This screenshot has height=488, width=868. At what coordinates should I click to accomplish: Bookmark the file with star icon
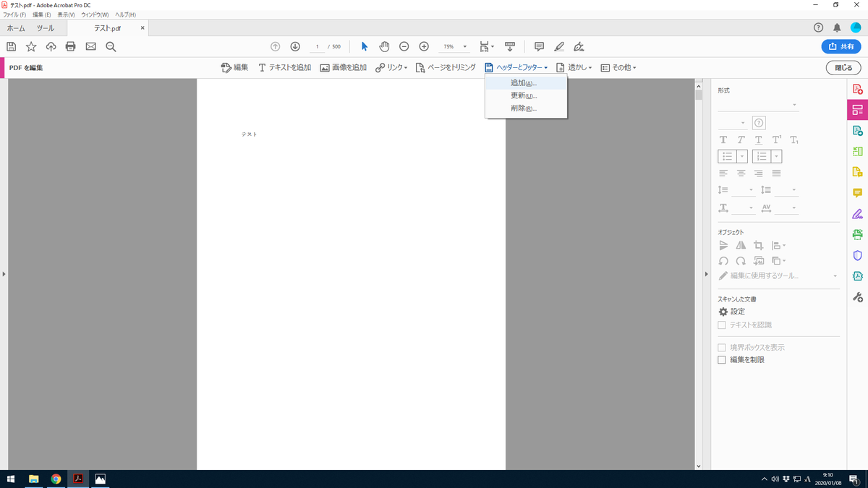pos(31,46)
